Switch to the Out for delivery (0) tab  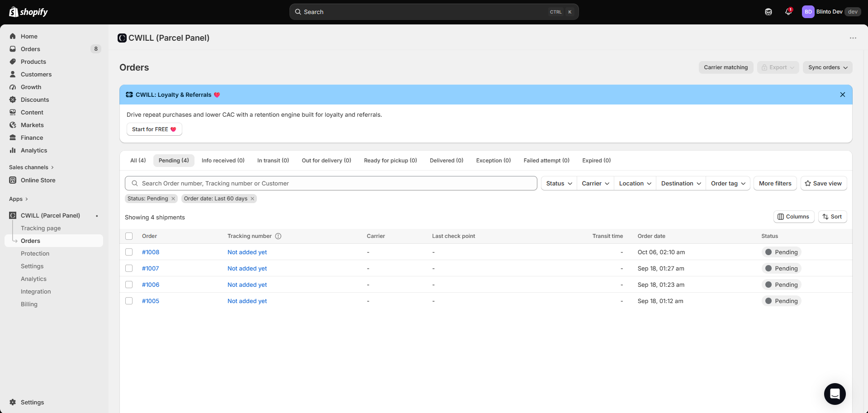(x=327, y=161)
